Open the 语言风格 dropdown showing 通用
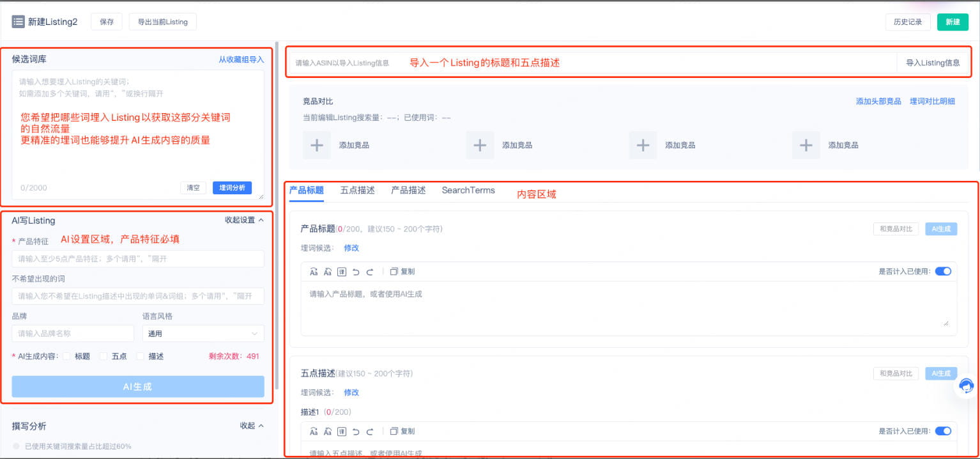This screenshot has height=459, width=980. click(x=203, y=333)
